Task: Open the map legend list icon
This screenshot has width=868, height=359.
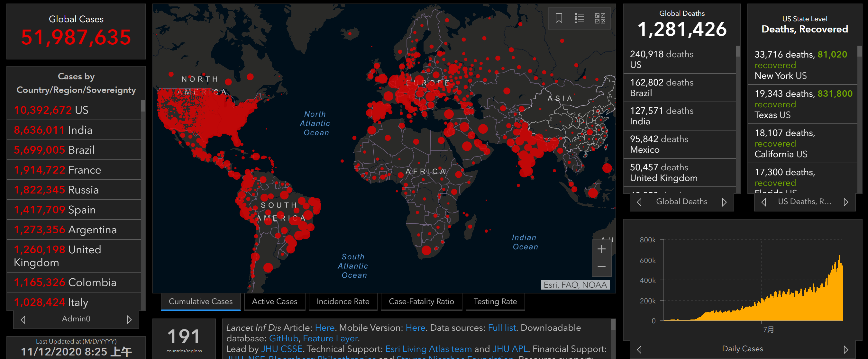Action: click(579, 18)
